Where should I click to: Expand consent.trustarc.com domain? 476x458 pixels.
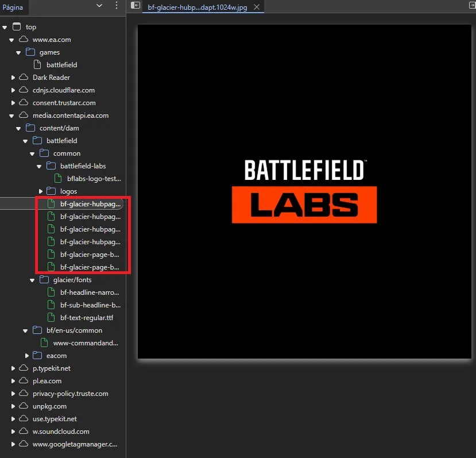click(13, 103)
